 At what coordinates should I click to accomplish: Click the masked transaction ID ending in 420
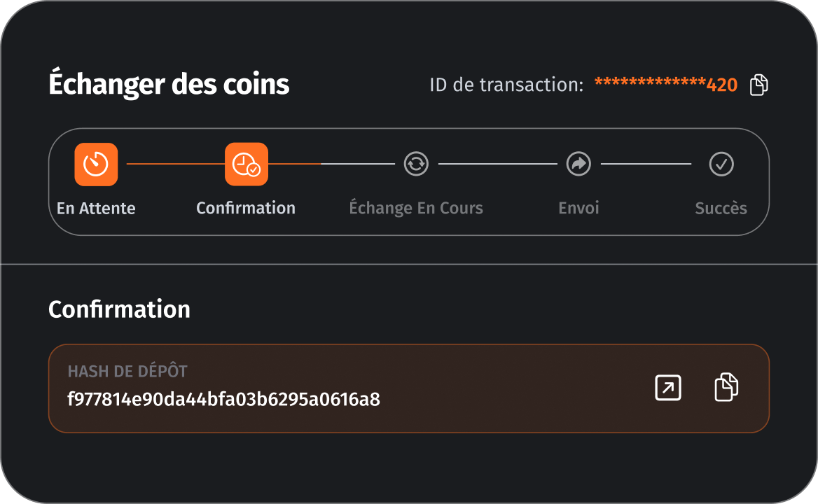pos(666,85)
